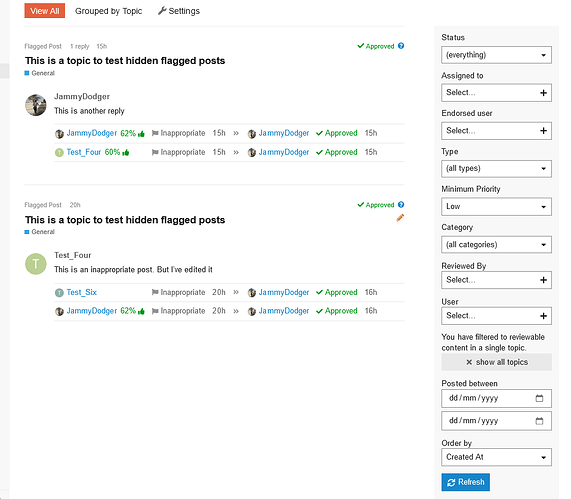Open the Minimum Priority dropdown set to Low
This screenshot has width=571, height=499.
496,207
